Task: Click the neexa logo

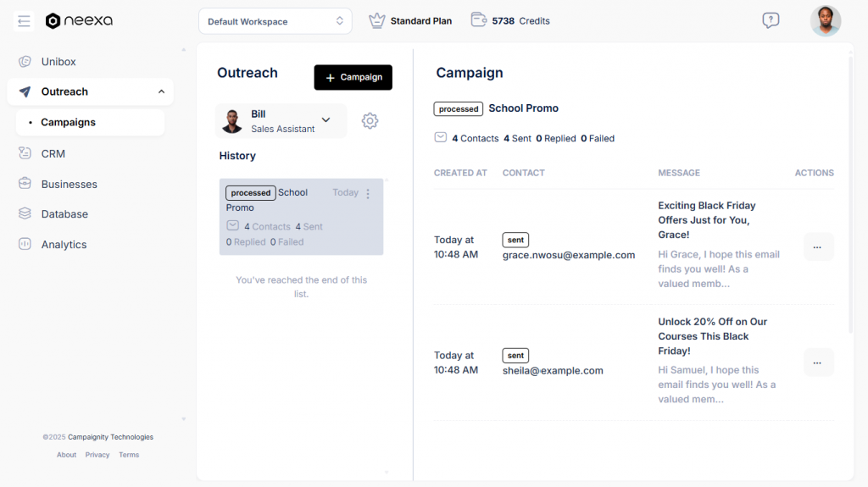Action: pyautogui.click(x=79, y=21)
